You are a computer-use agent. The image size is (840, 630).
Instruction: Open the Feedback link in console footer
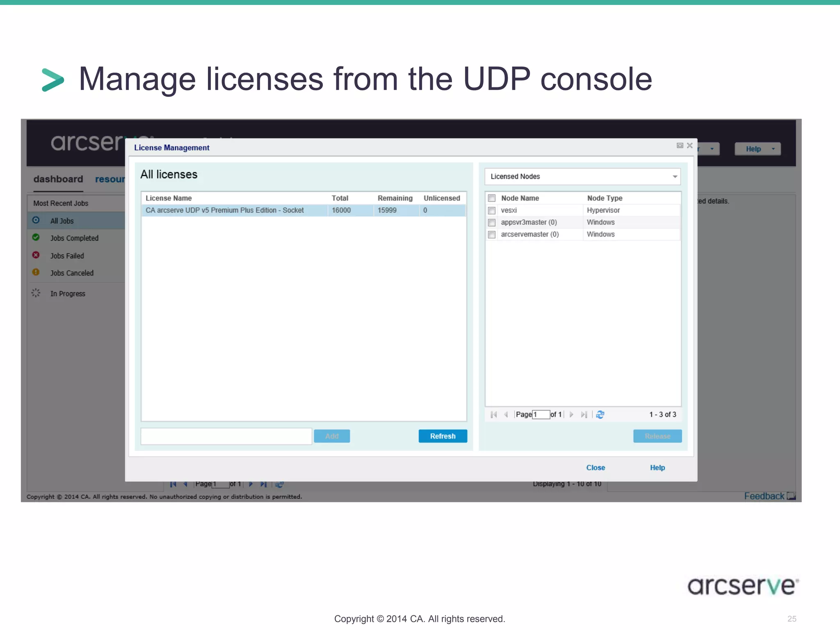click(x=769, y=496)
